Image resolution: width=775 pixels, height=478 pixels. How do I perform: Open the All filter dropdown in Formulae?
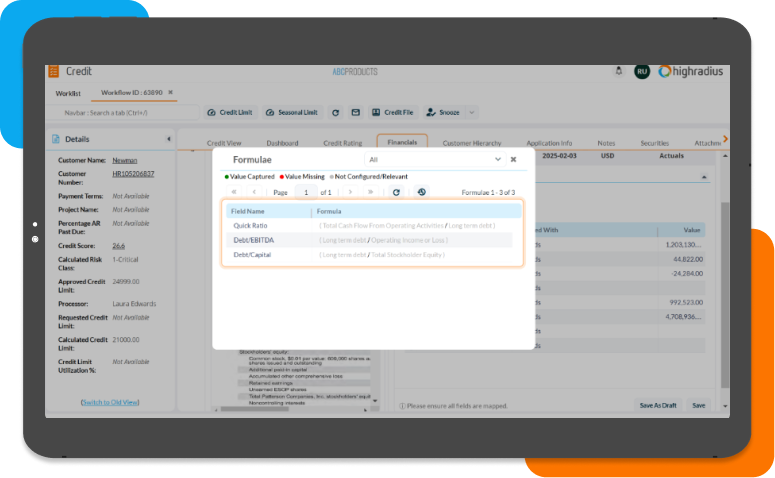tap(435, 159)
